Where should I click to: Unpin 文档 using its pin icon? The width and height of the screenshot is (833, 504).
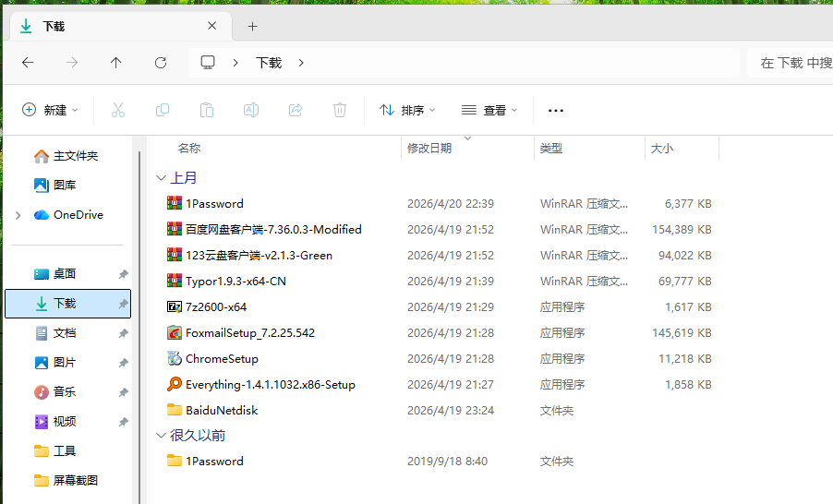123,333
